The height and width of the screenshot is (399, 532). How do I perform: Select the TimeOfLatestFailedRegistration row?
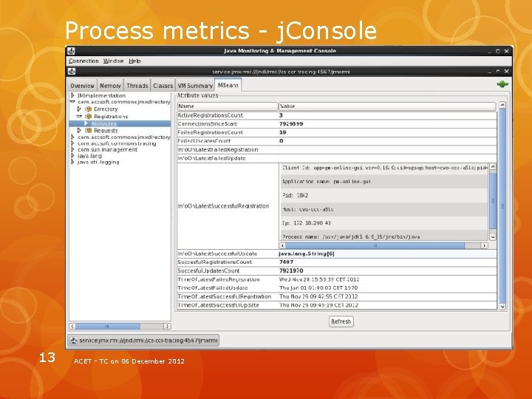pos(337,279)
